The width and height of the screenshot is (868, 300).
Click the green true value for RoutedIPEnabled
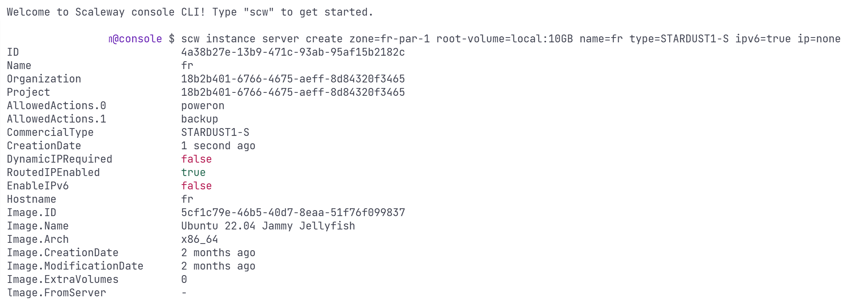193,173
